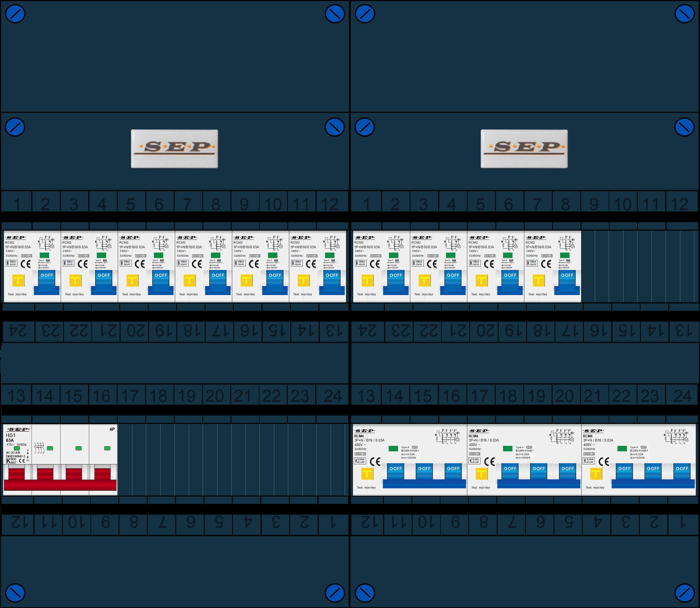The width and height of the screenshot is (700, 608).
Task: Click 'RCM2' model text on right panel breaker under 7-8
Action: pos(530,242)
